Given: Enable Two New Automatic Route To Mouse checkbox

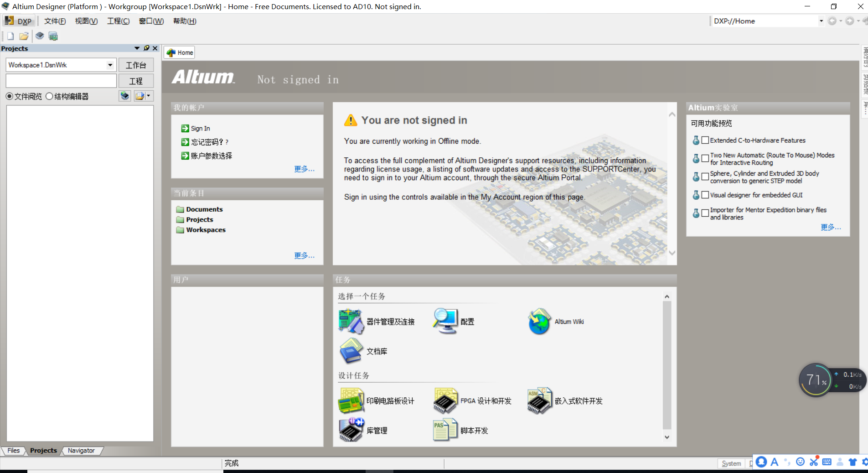Looking at the screenshot, I should point(705,158).
